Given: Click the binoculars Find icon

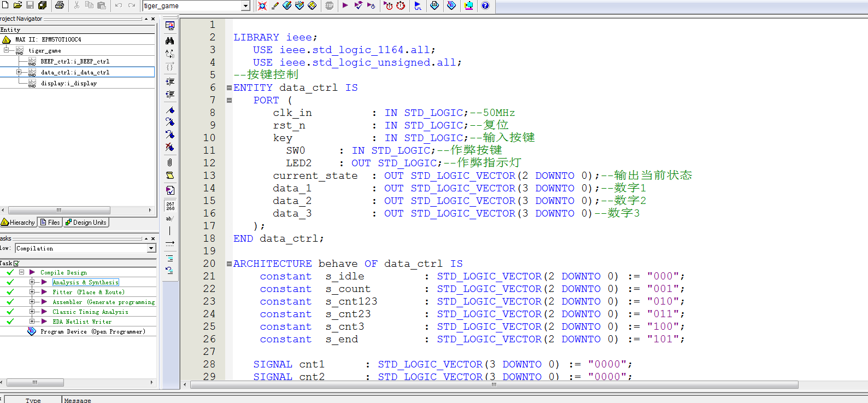Looking at the screenshot, I should click(170, 40).
